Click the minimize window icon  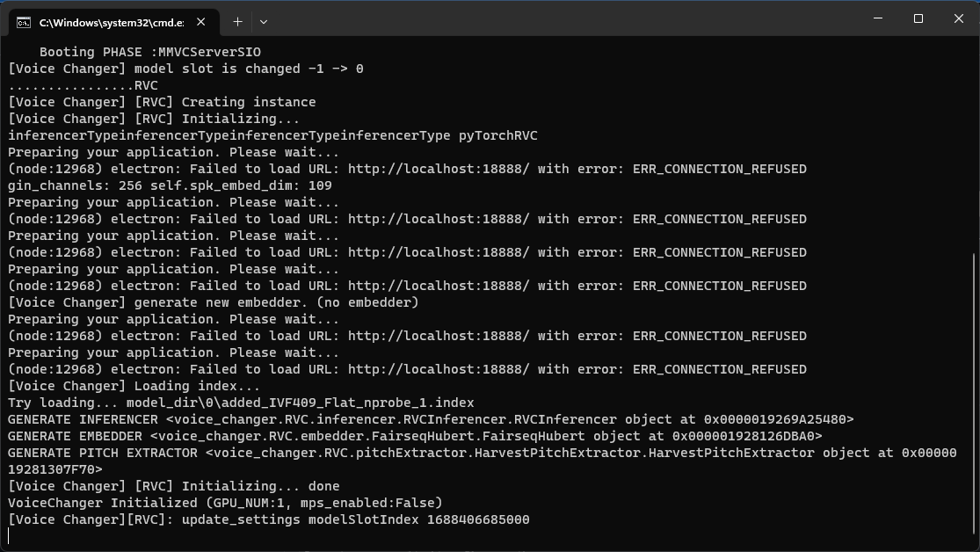pos(876,18)
